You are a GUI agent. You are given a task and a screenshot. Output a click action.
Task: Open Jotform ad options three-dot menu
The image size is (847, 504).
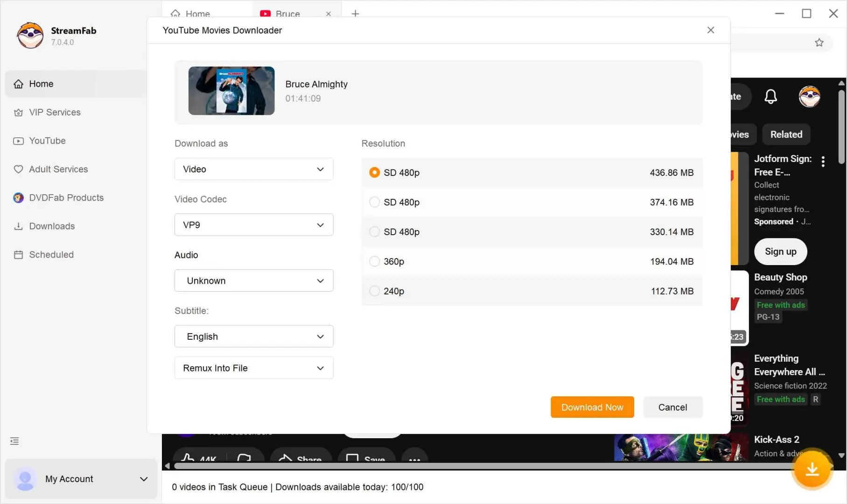[823, 161]
